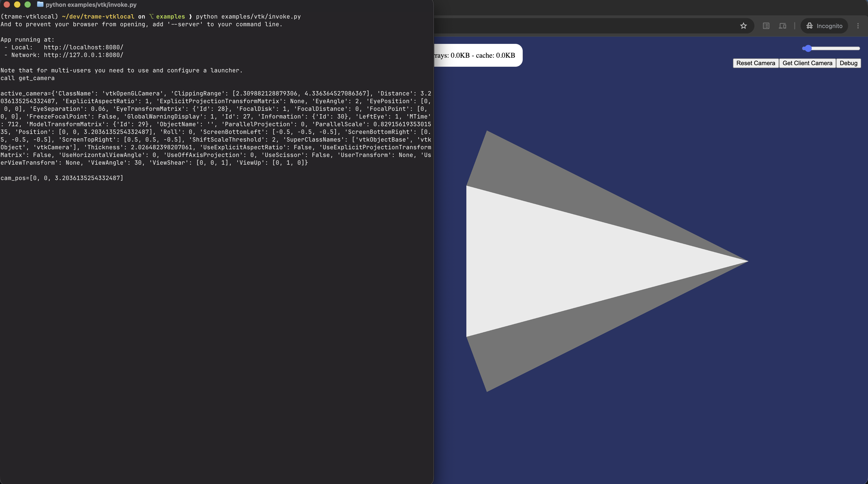Click the '~/dev/trame-vtklocal' path in the prompt
Viewport: 868px width, 484px height.
[x=98, y=17]
